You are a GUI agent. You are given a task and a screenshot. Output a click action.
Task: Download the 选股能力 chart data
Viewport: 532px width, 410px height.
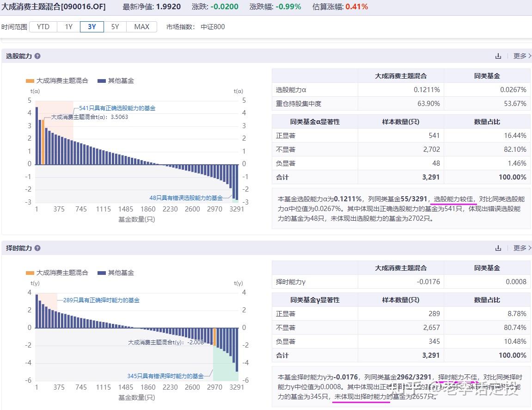pos(498,56)
